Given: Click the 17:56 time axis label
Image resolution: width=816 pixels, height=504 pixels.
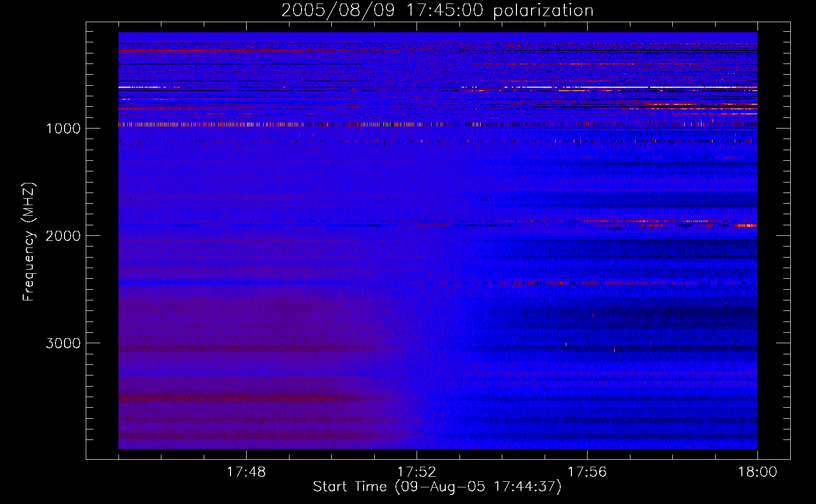Looking at the screenshot, I should coord(587,472).
